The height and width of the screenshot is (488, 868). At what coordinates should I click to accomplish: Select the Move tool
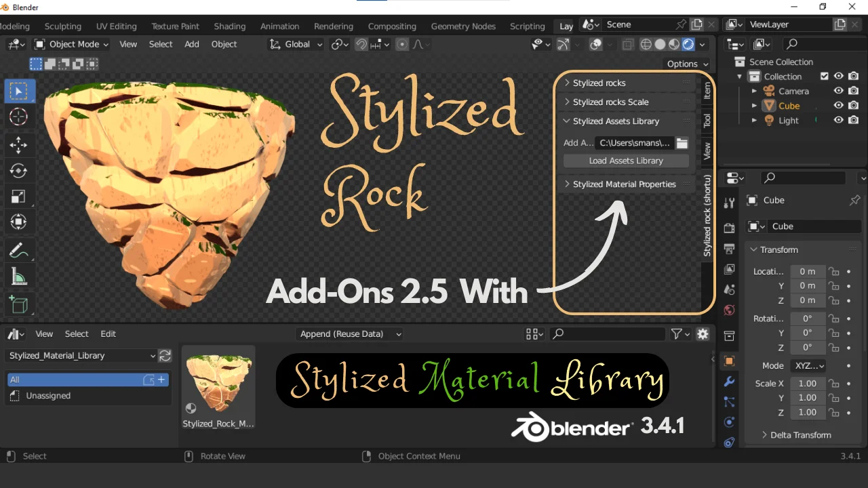click(x=19, y=144)
